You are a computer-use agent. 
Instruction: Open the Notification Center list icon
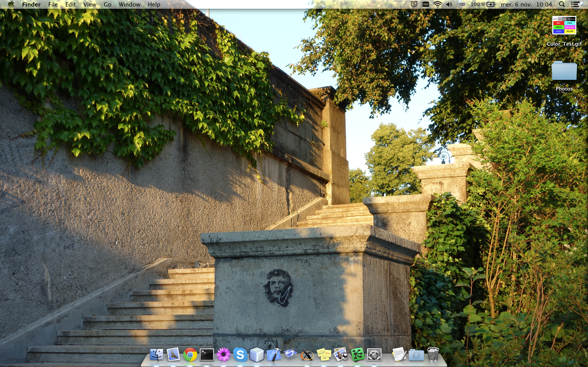click(x=575, y=4)
